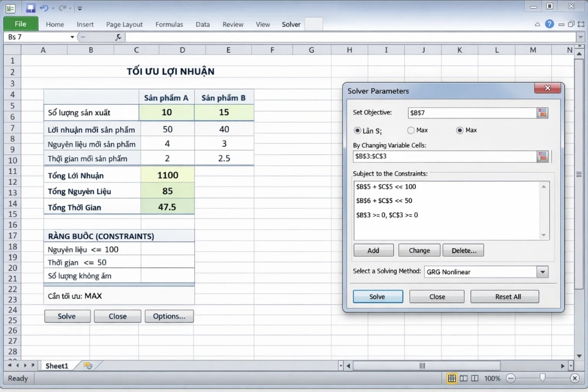Select the Max radio button next to objective
The height and width of the screenshot is (392, 588).
click(x=461, y=130)
